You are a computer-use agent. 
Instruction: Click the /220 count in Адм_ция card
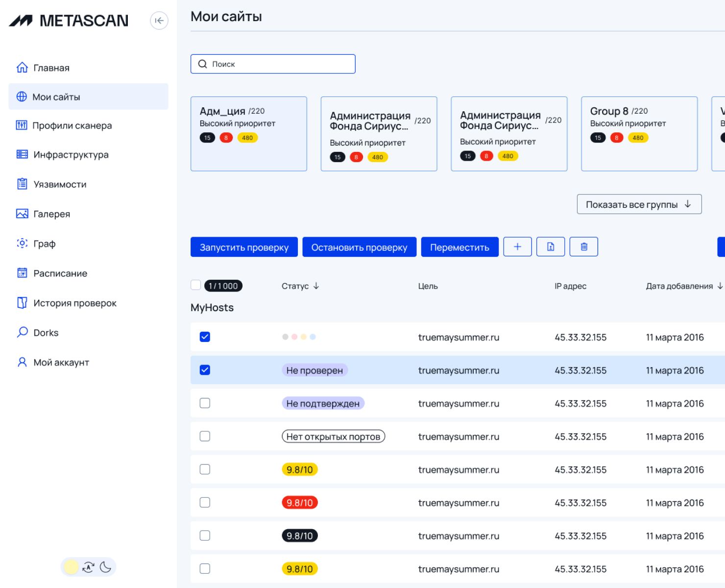(257, 111)
